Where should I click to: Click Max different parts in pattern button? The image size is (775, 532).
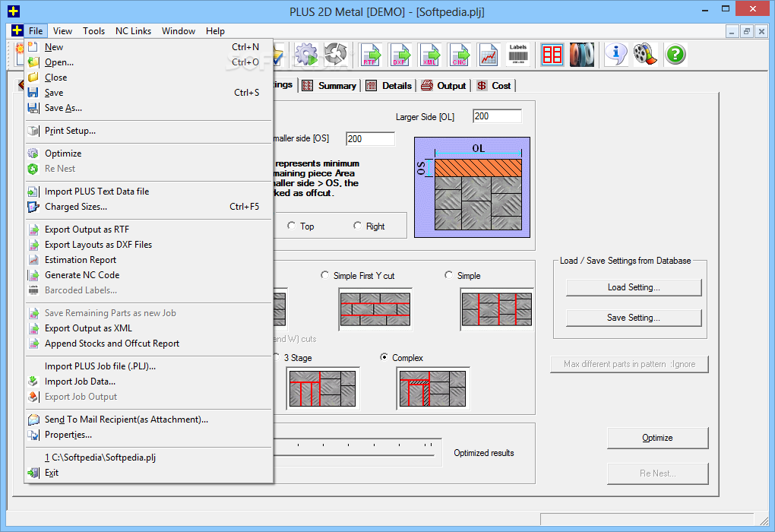(629, 364)
